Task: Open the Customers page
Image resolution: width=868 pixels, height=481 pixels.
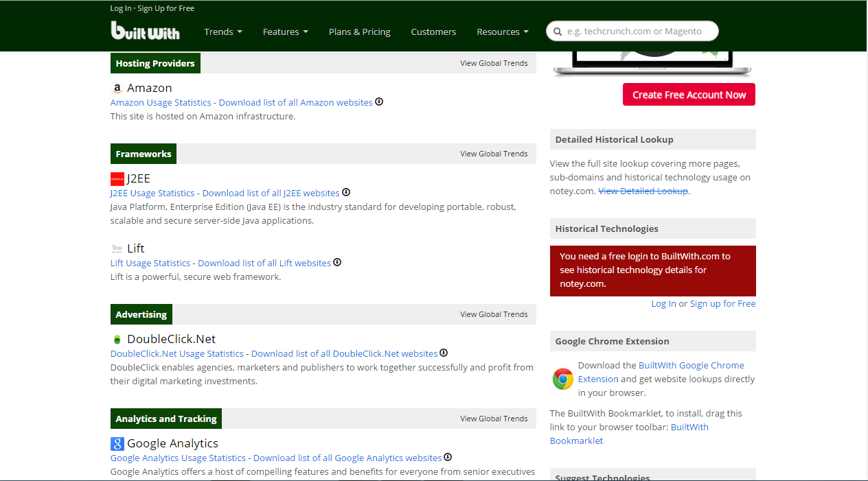Action: pyautogui.click(x=433, y=32)
